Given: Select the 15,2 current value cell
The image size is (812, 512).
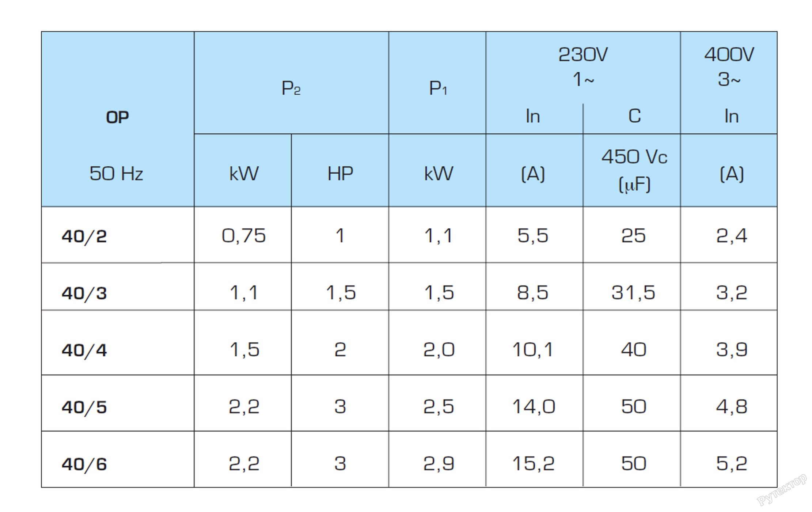Looking at the screenshot, I should 533,463.
